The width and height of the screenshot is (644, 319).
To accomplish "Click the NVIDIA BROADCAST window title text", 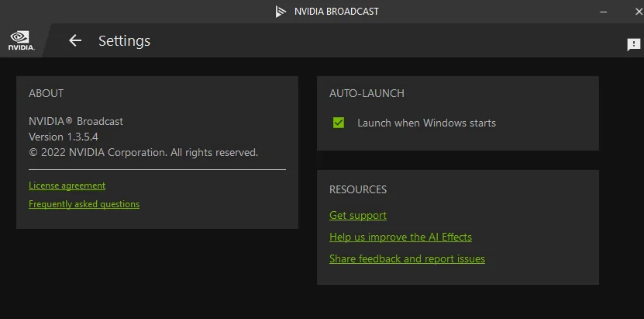I will (336, 12).
